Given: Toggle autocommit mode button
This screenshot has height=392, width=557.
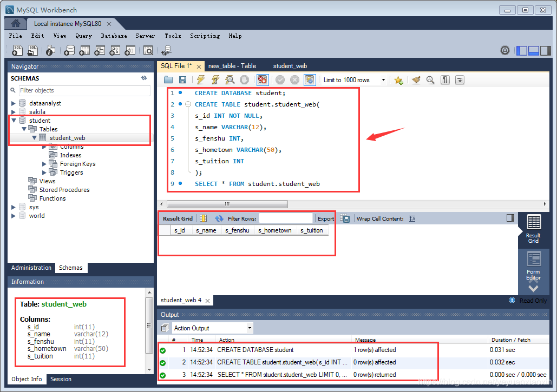Looking at the screenshot, I should 310,80.
